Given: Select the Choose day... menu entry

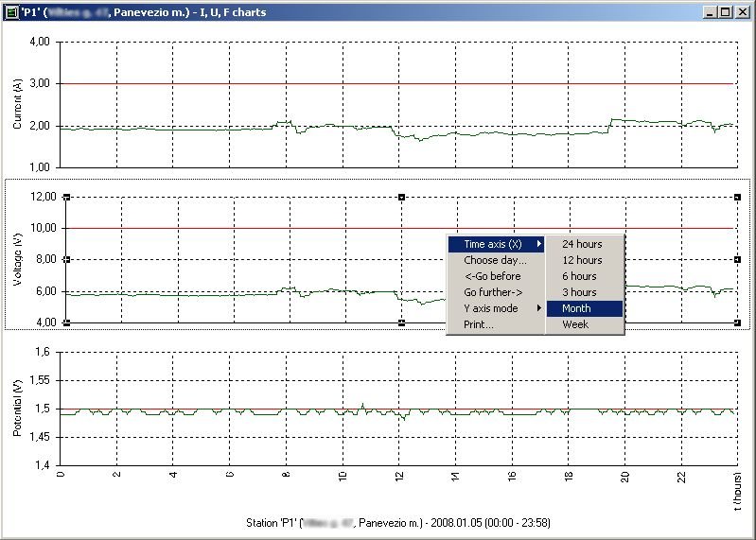Looking at the screenshot, I should (496, 260).
